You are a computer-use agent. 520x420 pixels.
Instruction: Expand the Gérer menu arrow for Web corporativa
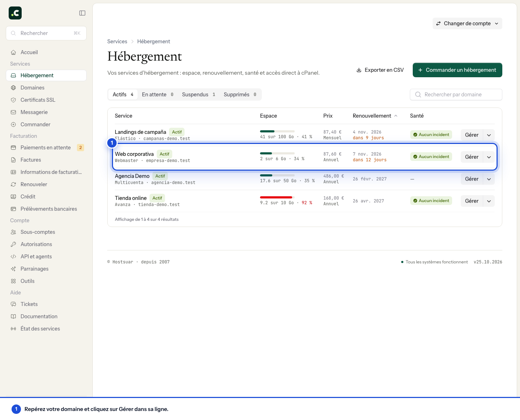pyautogui.click(x=489, y=157)
